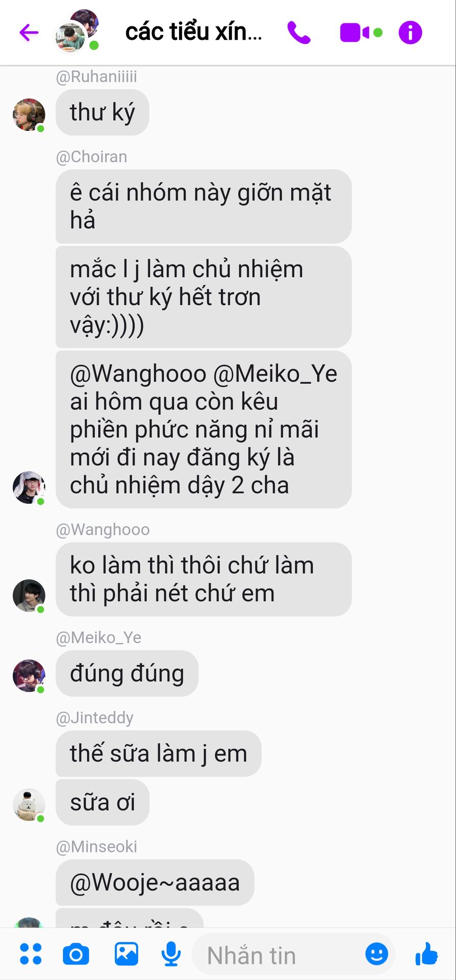The width and height of the screenshot is (456, 980).
Task: Open the photo gallery icon
Action: tap(126, 954)
